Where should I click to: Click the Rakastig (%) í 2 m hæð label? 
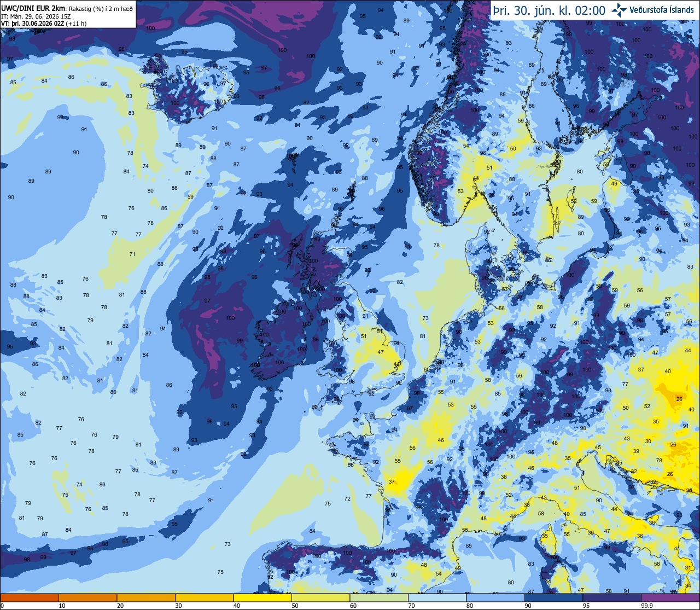click(x=101, y=8)
